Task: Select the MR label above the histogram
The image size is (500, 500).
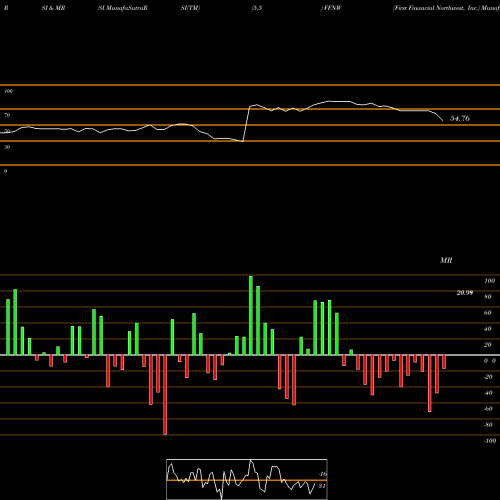Action: (446, 260)
